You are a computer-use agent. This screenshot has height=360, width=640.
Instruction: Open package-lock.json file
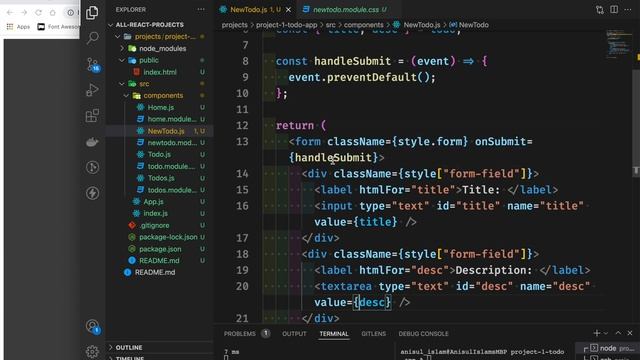pyautogui.click(x=159, y=237)
